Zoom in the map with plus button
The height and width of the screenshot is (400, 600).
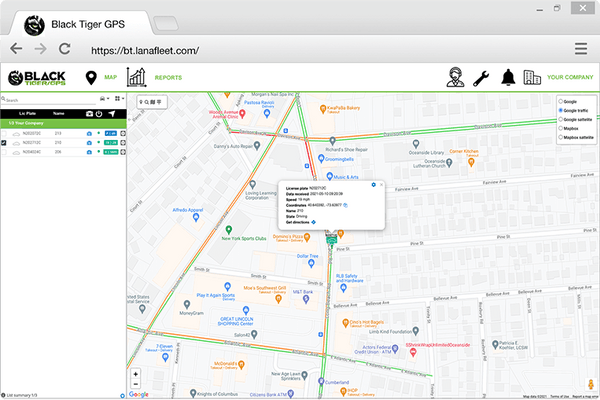(x=135, y=374)
